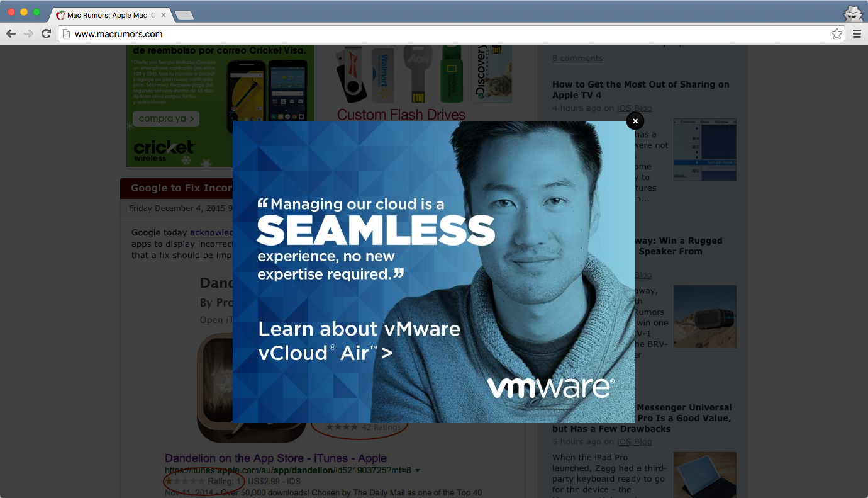Screen dimensions: 868x498
Task: Click the compra ya button in Cricket ad
Action: click(x=166, y=118)
